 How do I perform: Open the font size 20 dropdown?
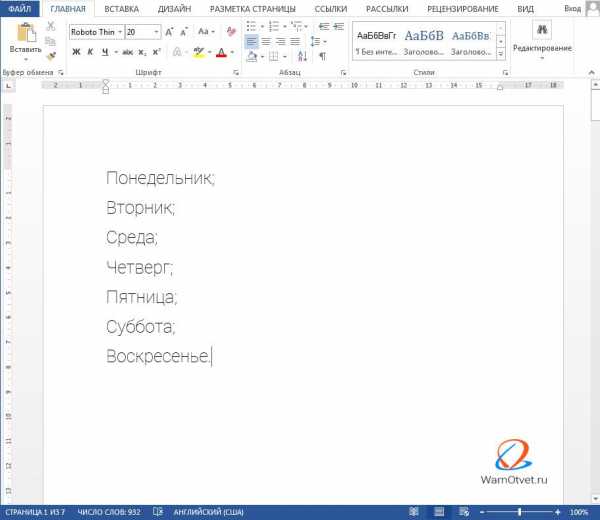pos(156,32)
